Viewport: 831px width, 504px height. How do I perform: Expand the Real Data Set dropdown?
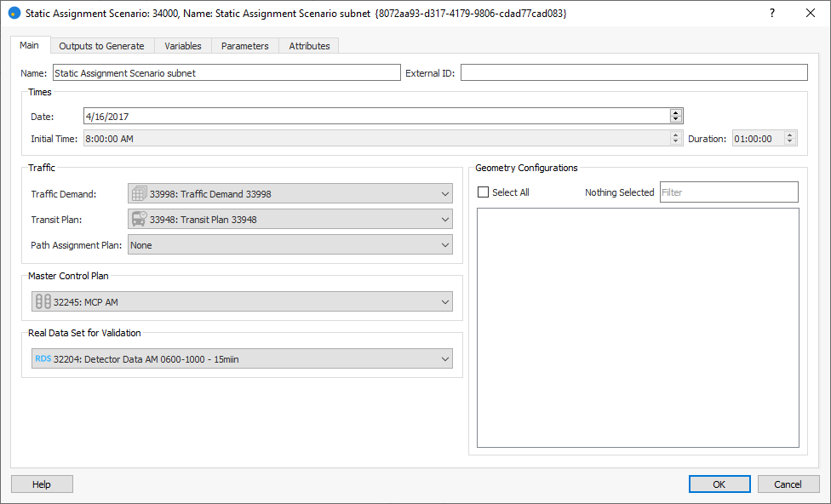(445, 359)
